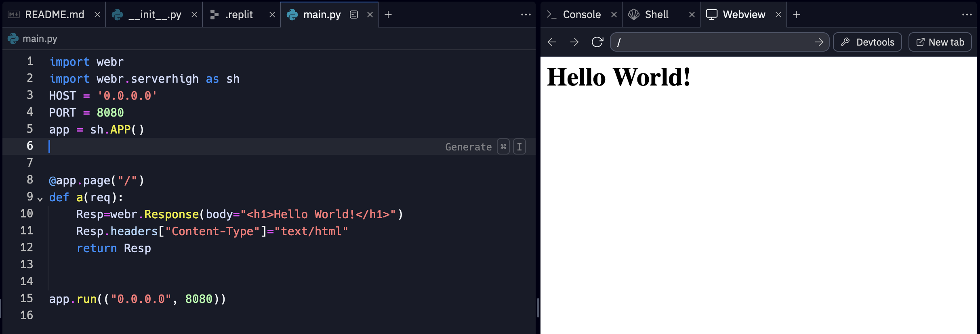The width and height of the screenshot is (980, 334).
Task: Click the webview URL address field
Action: click(711, 42)
